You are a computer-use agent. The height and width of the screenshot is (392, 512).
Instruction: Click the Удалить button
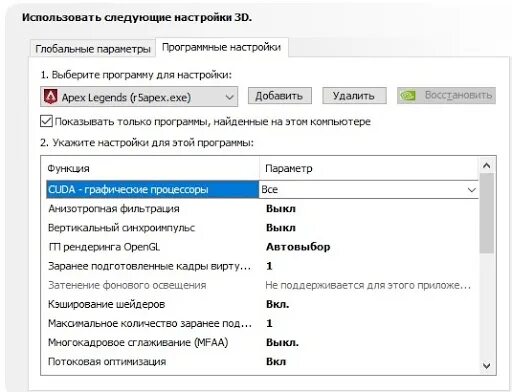(354, 96)
